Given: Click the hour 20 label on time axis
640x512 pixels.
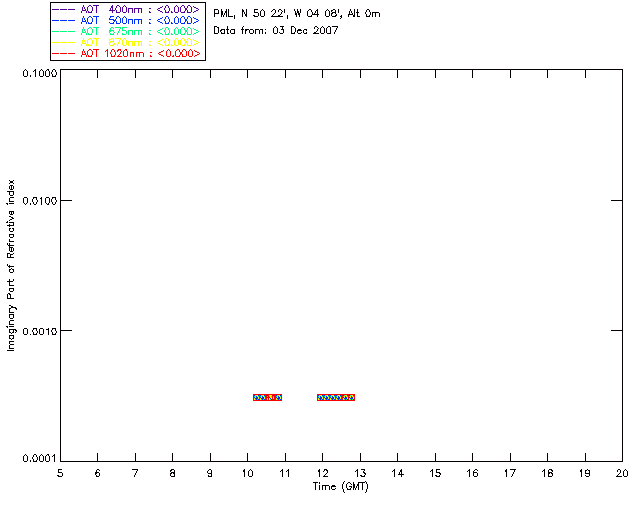Looking at the screenshot, I should pyautogui.click(x=622, y=473).
